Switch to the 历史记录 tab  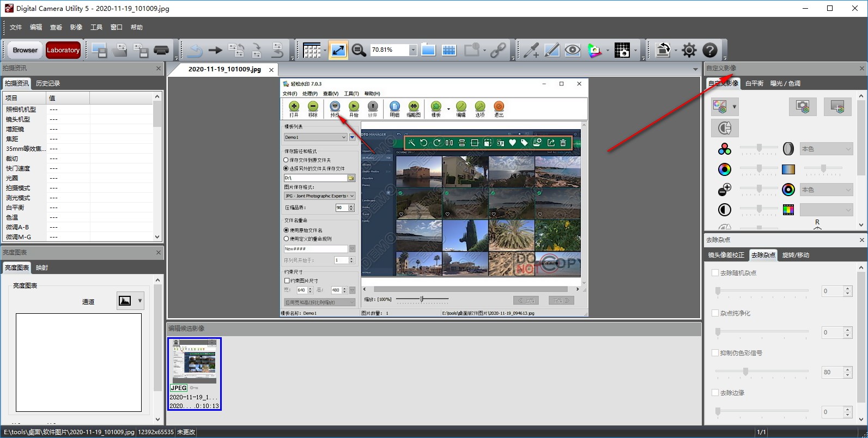[x=48, y=83]
